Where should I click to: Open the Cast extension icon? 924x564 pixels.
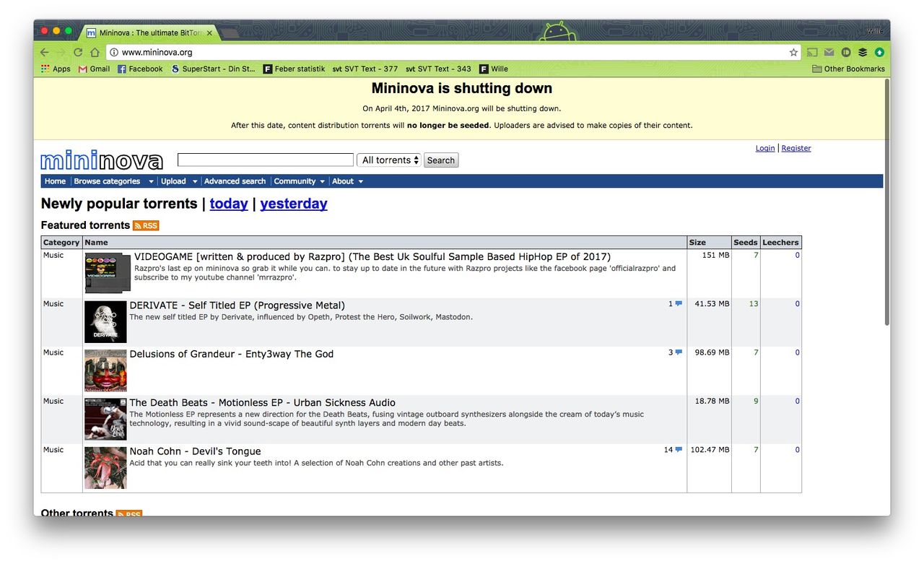click(813, 52)
